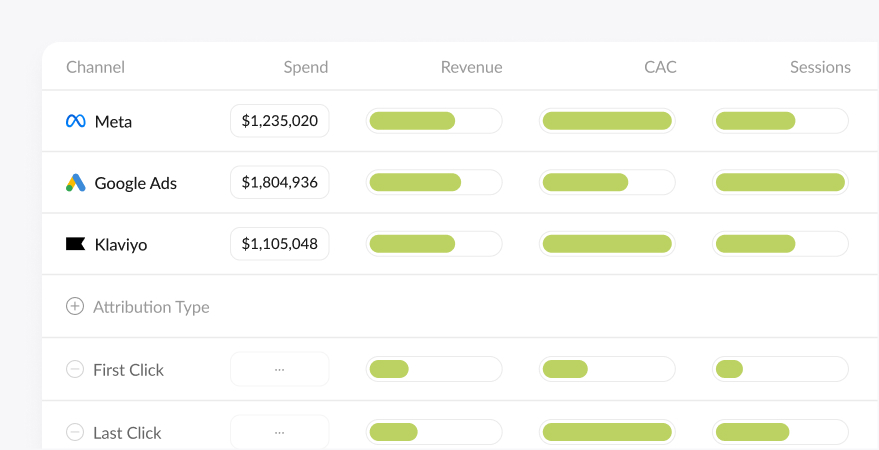Select Google Ads spend value $1,804,936

[x=280, y=182]
